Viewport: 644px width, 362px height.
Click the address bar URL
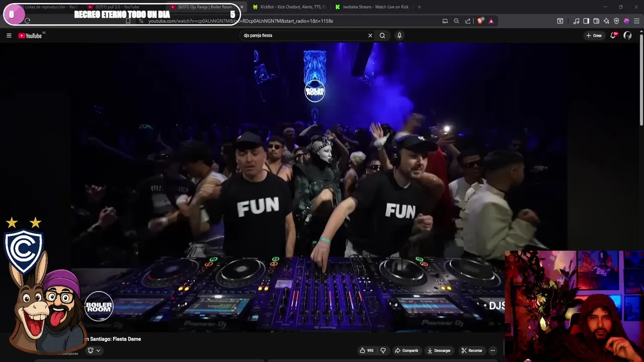tap(240, 21)
